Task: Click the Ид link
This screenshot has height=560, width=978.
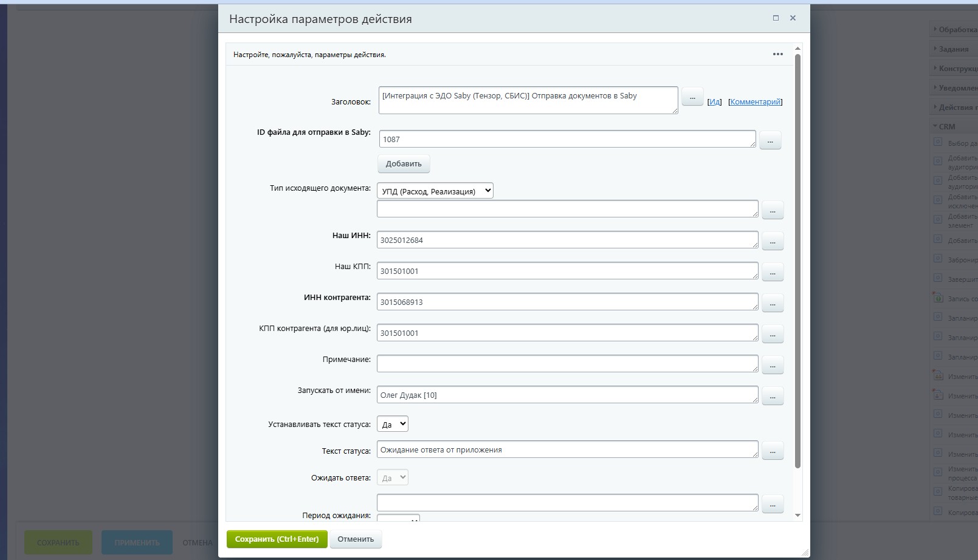Action: coord(714,102)
